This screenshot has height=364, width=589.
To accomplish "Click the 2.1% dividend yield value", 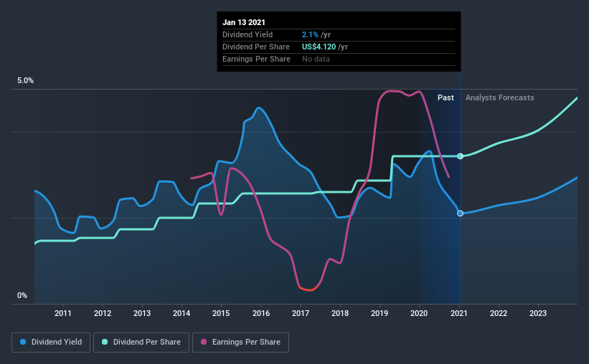I will point(310,34).
